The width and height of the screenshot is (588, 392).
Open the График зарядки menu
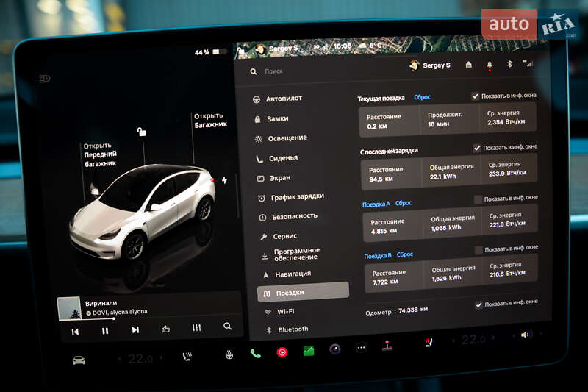[291, 197]
